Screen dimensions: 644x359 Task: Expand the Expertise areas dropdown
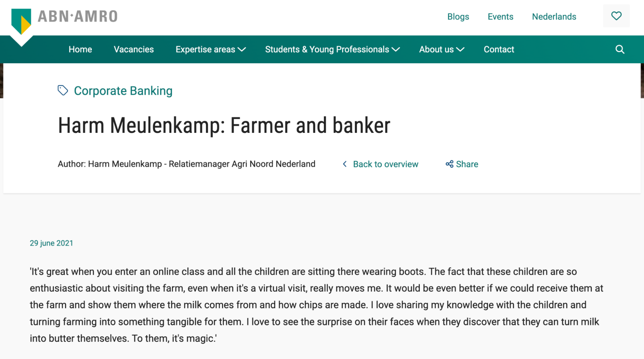pos(210,49)
